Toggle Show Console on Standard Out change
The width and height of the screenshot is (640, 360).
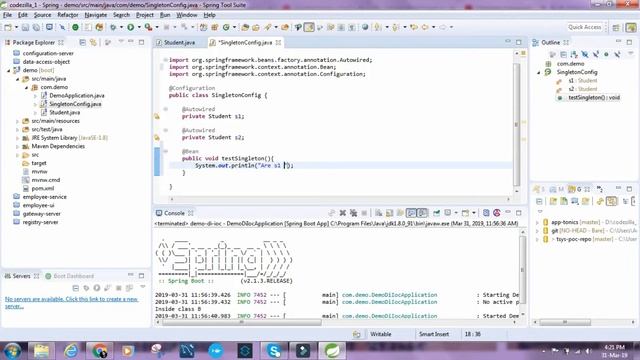tap(411, 213)
